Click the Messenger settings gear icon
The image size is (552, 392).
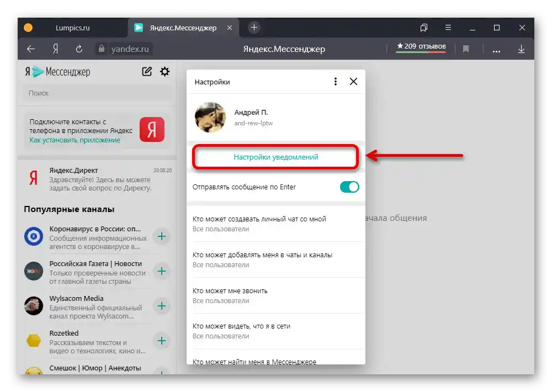pyautogui.click(x=164, y=71)
